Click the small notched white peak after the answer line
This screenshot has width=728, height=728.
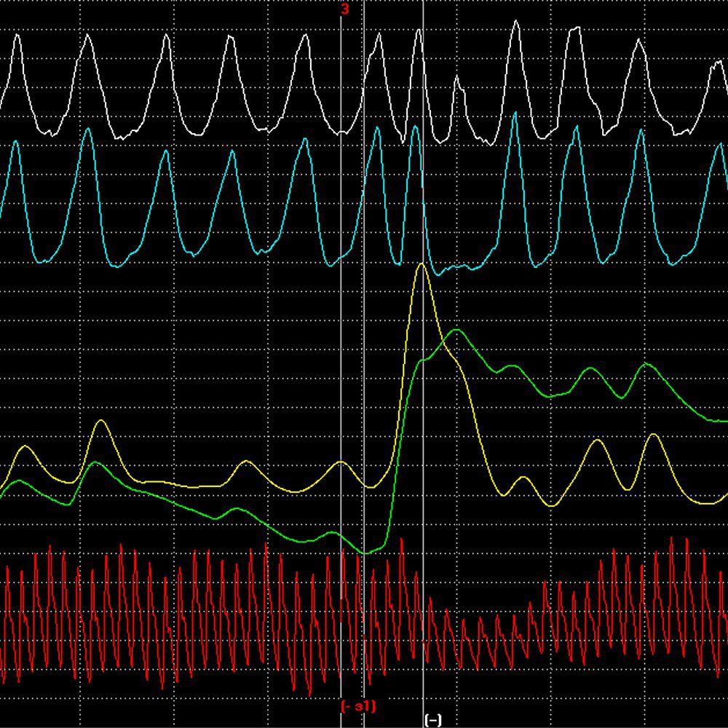coord(458,78)
